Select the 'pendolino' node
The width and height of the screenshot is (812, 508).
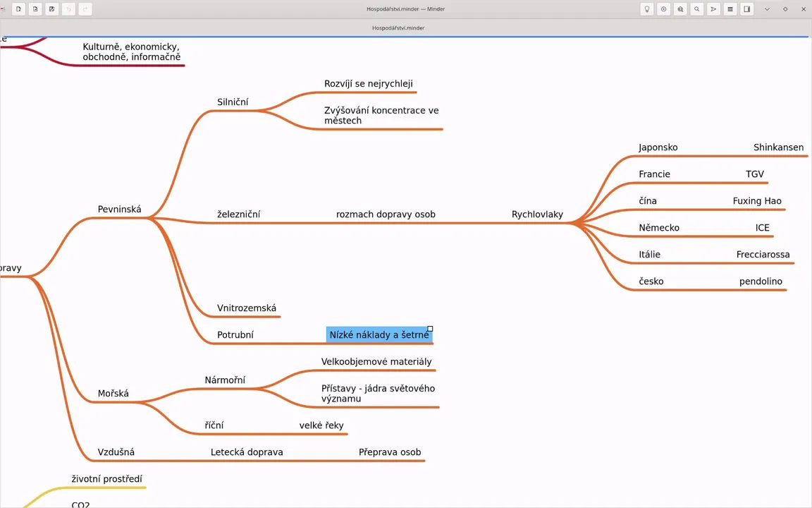pyautogui.click(x=761, y=282)
